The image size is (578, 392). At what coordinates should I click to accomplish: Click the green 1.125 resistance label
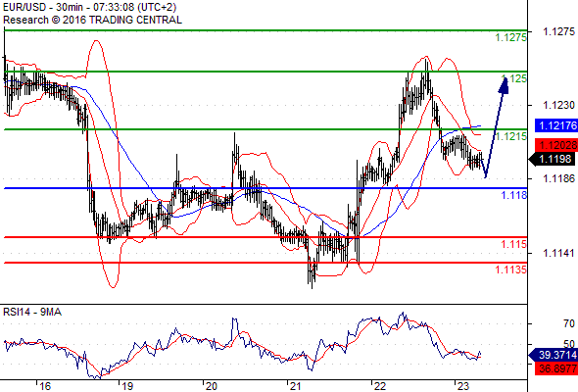514,78
